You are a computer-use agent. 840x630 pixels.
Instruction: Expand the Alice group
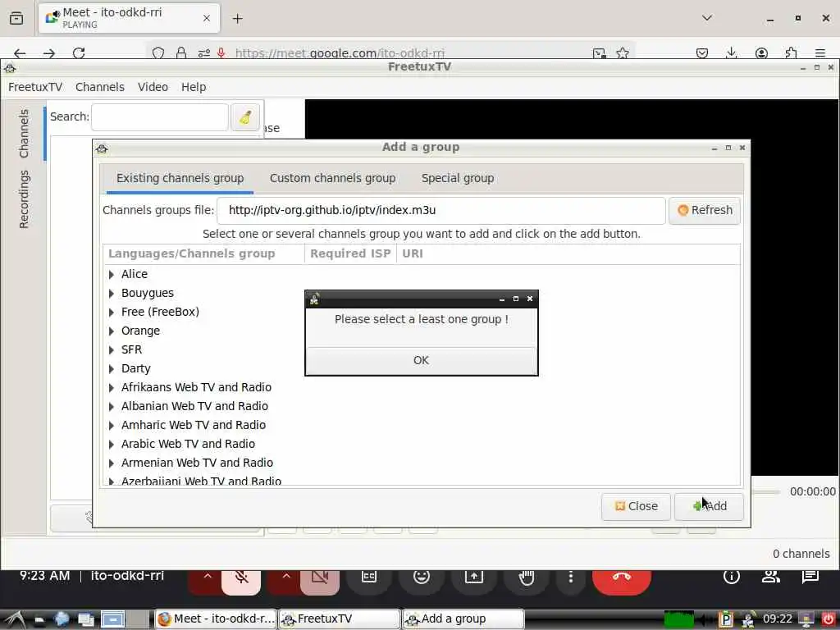click(x=112, y=274)
